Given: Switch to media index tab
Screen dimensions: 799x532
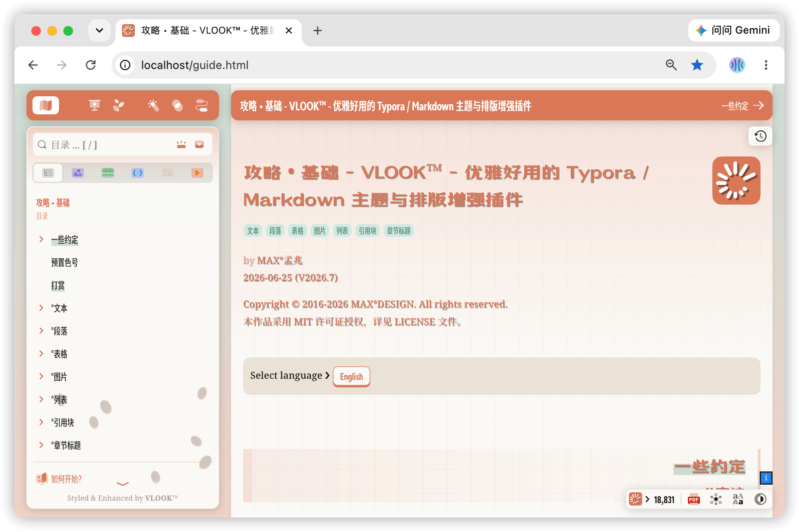Looking at the screenshot, I should (197, 173).
